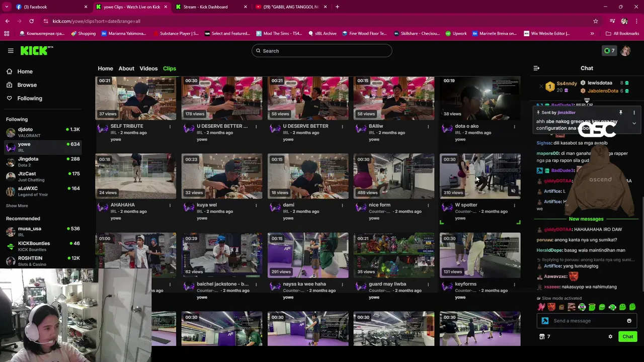Open Jingdota channel in Following list
Viewport: 644px width, 362px height.
point(43,162)
